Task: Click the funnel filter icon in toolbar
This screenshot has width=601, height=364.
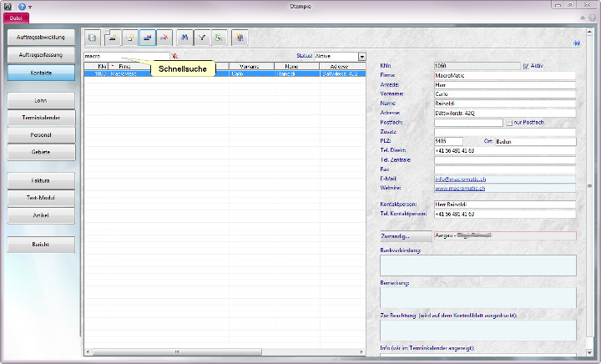Action: tap(202, 38)
